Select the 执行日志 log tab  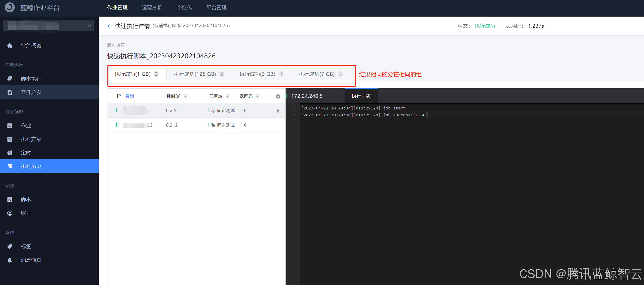point(361,96)
